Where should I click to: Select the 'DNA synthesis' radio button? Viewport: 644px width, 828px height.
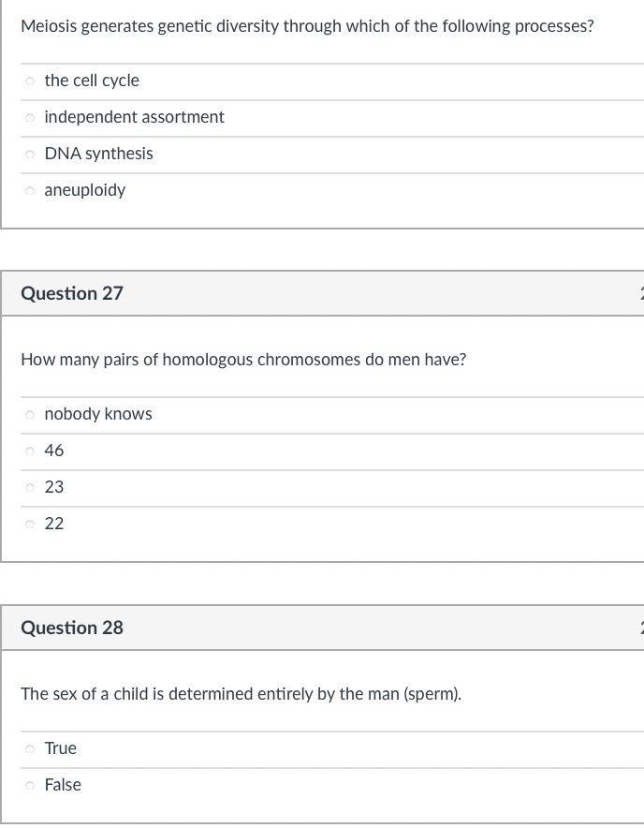31,155
